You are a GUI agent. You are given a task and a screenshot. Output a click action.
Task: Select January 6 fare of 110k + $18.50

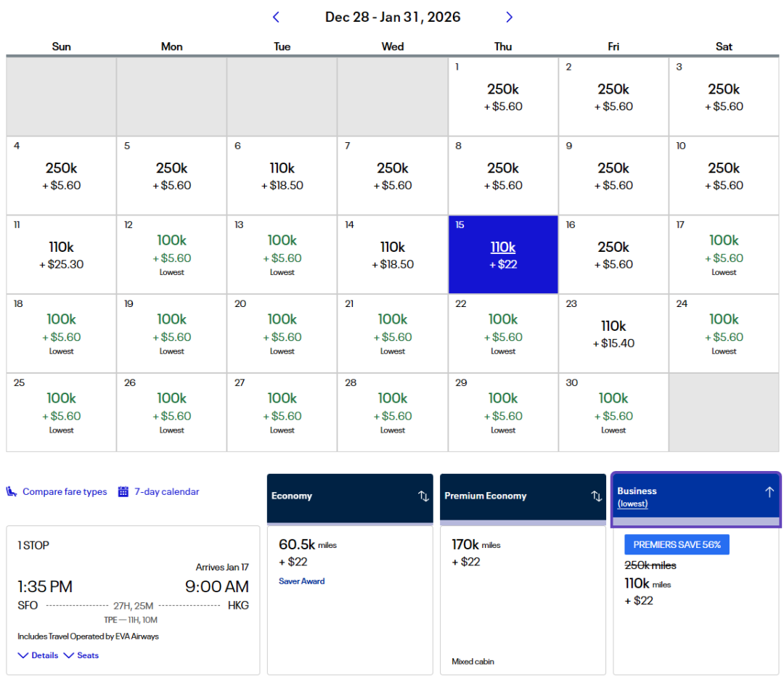pyautogui.click(x=282, y=176)
